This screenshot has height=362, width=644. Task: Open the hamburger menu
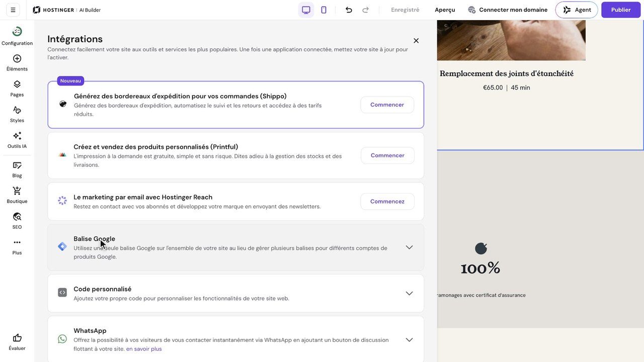point(13,10)
